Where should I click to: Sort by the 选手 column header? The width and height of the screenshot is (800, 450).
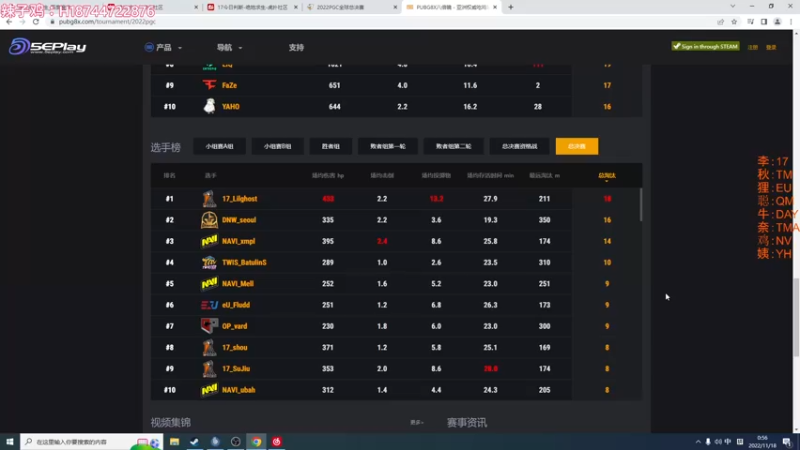click(x=211, y=176)
